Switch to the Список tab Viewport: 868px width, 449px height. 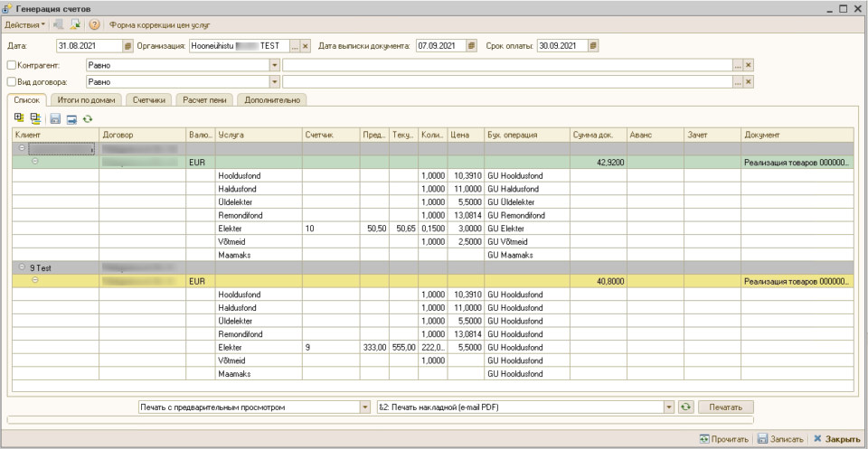(27, 100)
